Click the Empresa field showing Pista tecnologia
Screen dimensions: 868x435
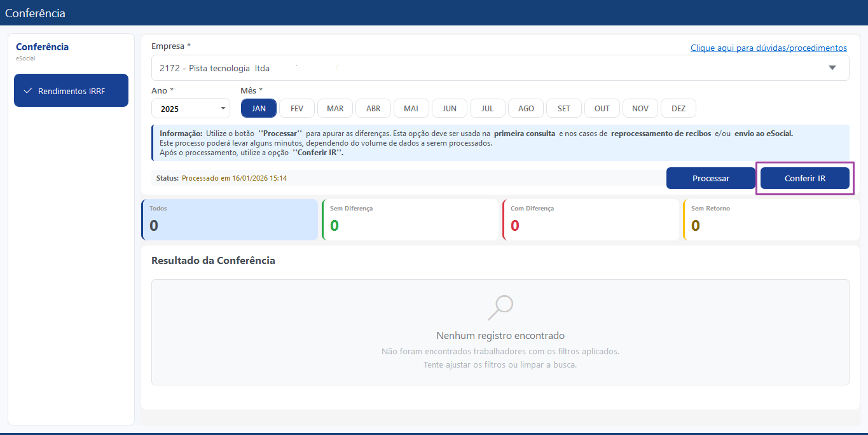[500, 68]
